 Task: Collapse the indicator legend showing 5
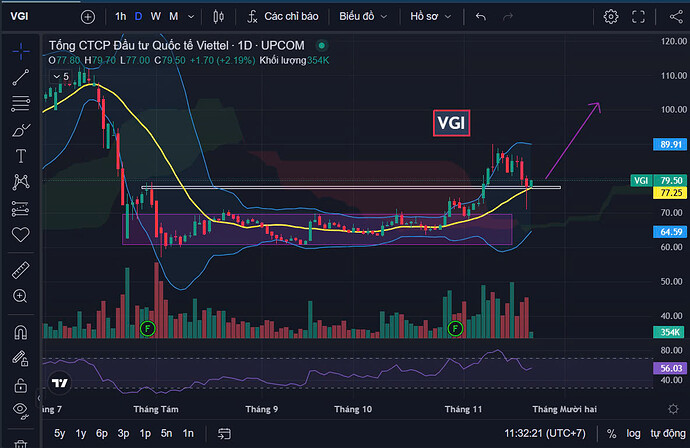[x=61, y=77]
